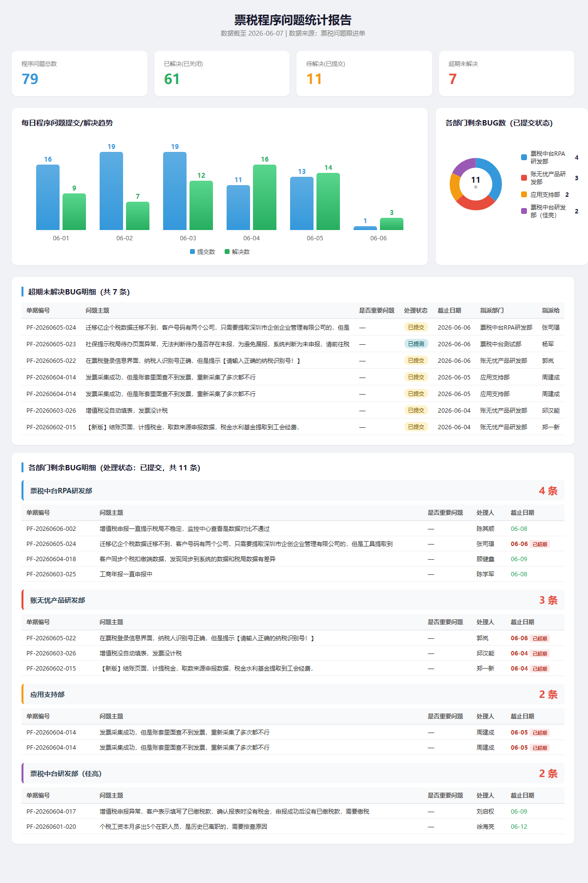Viewport: 588px width, 883px height.
Task: Click handler 徐海亮
Action: (485, 827)
